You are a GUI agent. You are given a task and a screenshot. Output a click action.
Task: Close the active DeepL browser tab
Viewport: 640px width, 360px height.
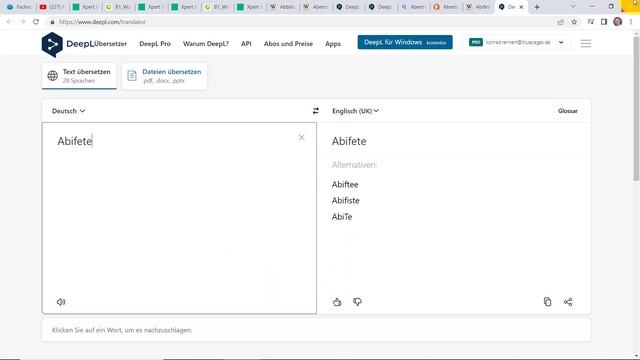coord(521,7)
